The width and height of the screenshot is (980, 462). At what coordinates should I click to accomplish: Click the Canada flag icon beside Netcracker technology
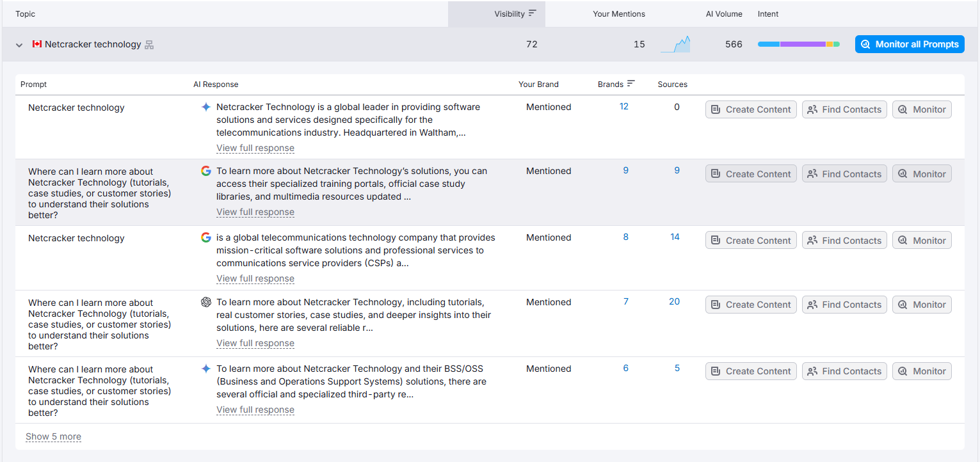[37, 44]
